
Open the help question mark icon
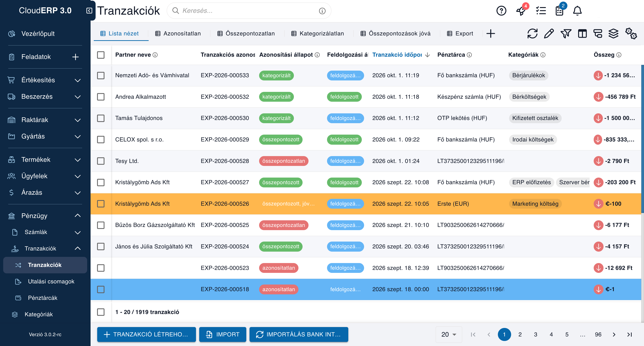(x=501, y=11)
